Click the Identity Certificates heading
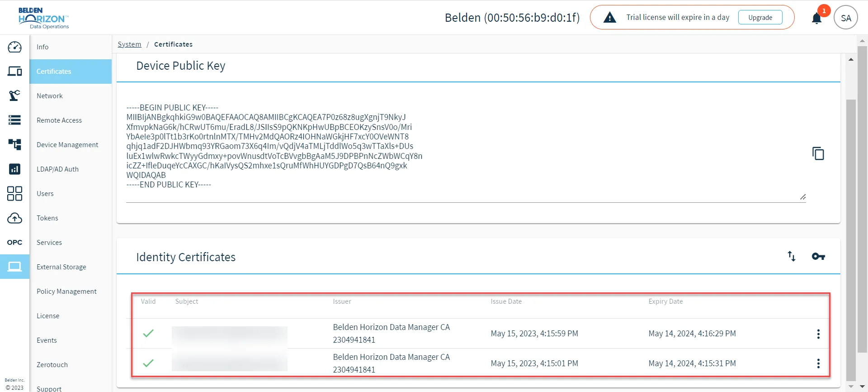 tap(186, 257)
